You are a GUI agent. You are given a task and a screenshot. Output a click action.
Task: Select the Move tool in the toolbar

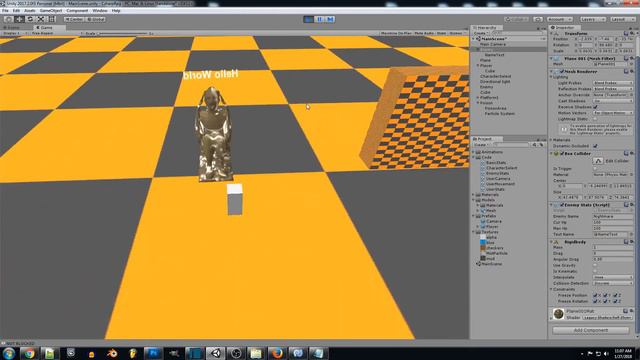tap(19, 19)
